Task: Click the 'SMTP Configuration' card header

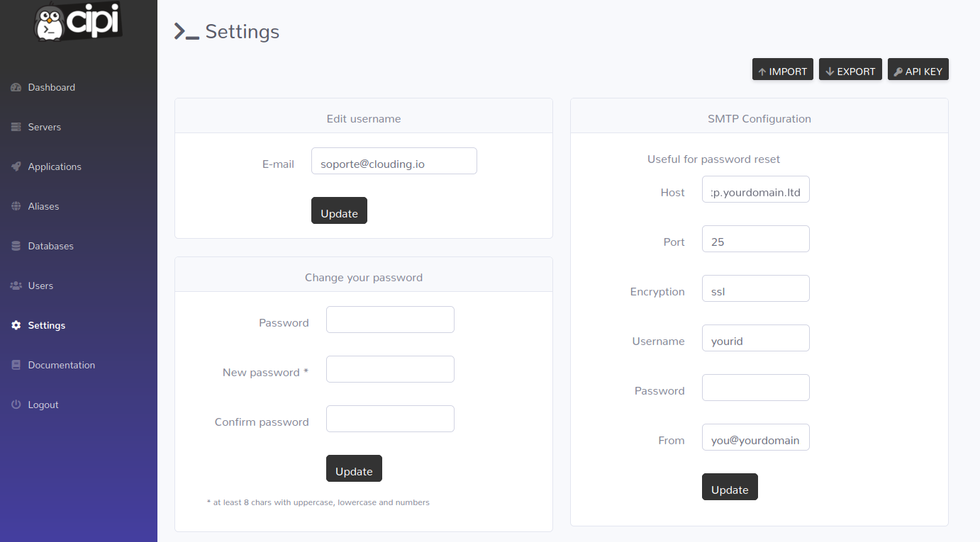Action: tap(759, 115)
